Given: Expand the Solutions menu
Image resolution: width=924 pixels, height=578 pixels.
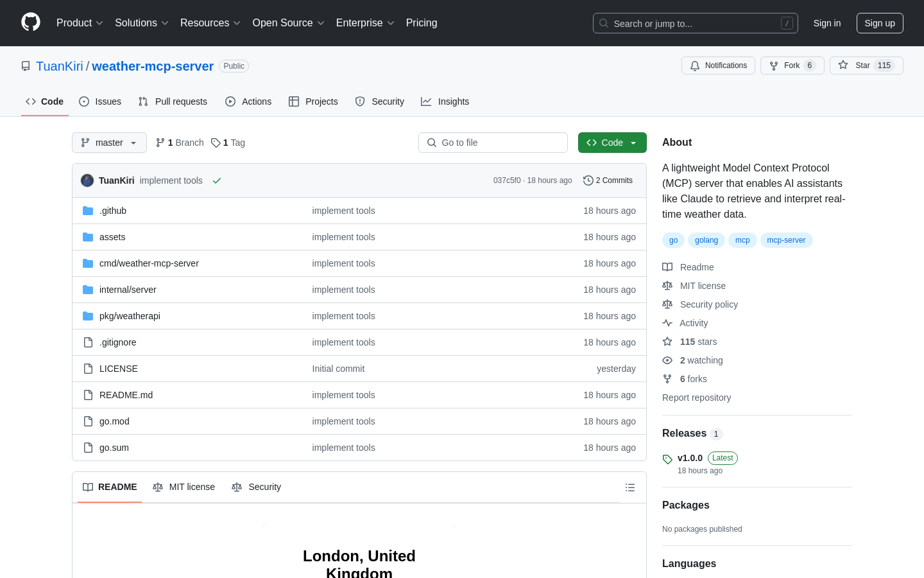Looking at the screenshot, I should click(142, 23).
